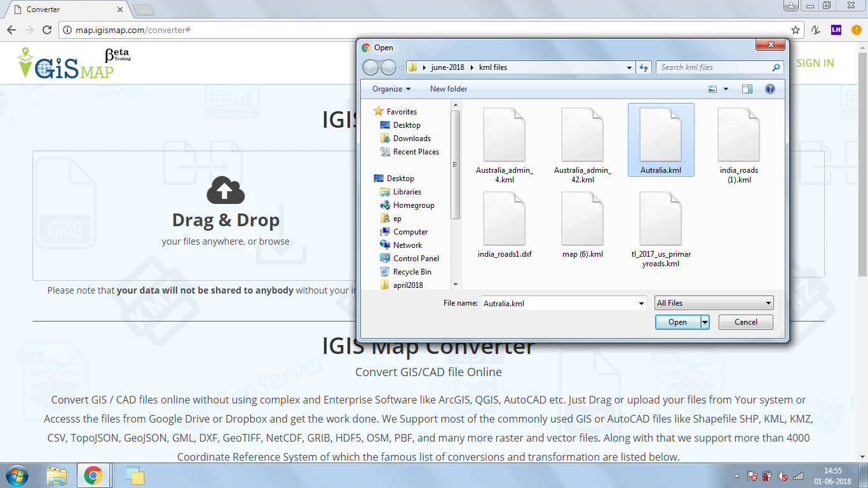Click the Help question mark icon
The width and height of the screenshot is (868, 488).
[770, 88]
